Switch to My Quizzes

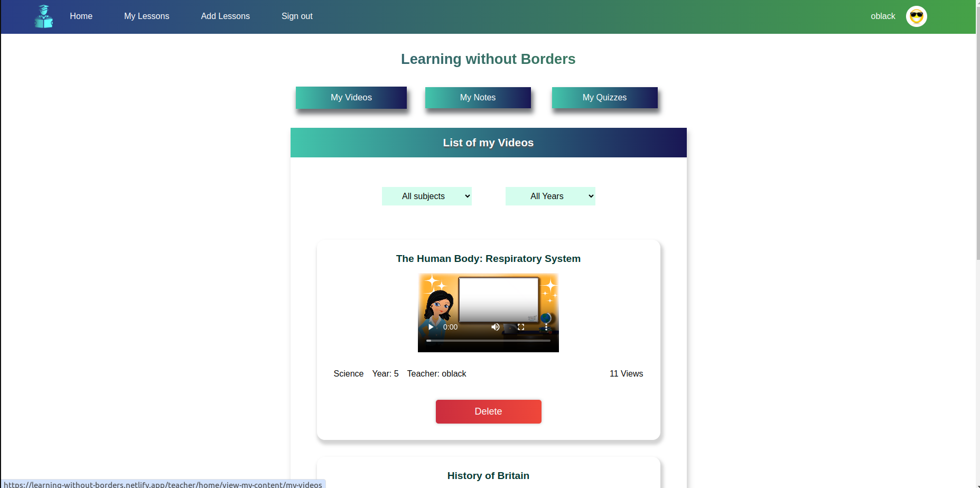click(604, 97)
